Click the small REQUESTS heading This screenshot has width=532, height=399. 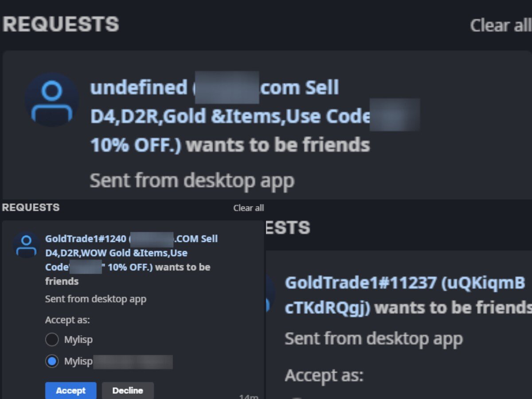pos(31,207)
